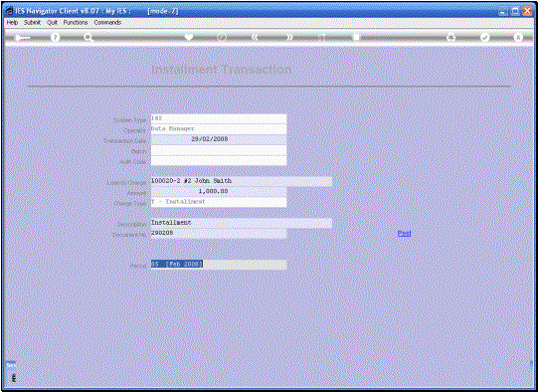The image size is (538, 392).
Task: Open the Commands menu
Action: [x=107, y=22]
